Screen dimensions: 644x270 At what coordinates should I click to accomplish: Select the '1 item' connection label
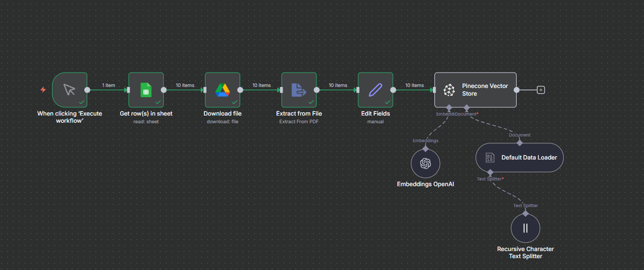coord(109,85)
